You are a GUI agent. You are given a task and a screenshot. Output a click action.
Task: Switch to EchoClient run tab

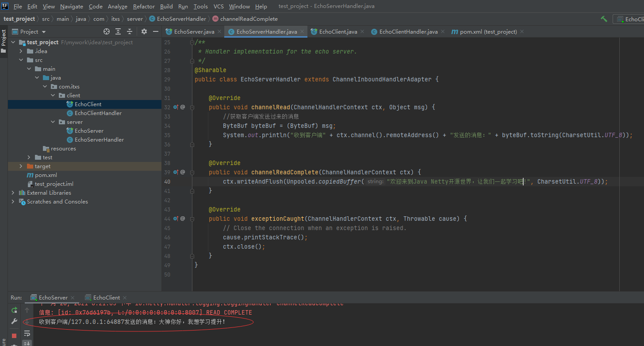106,298
